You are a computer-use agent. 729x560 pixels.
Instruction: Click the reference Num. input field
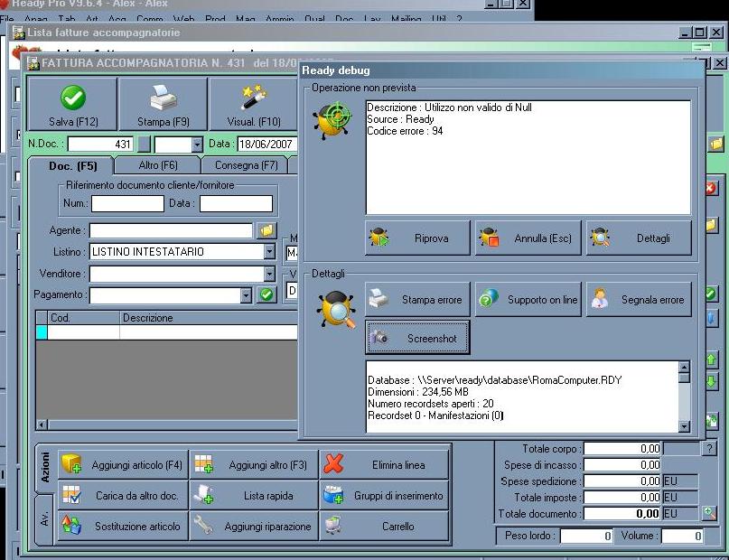tap(127, 203)
